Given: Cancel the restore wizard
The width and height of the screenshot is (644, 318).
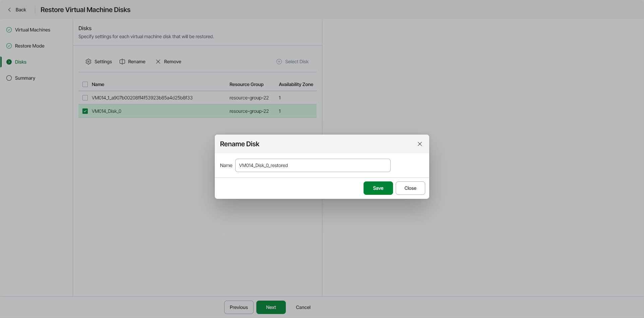Looking at the screenshot, I should (x=303, y=307).
